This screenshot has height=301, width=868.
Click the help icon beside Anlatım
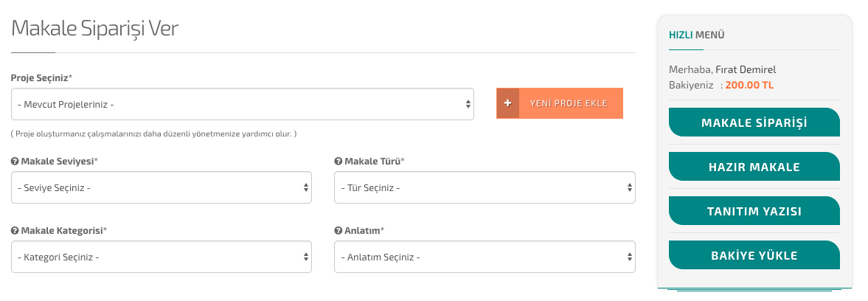pyautogui.click(x=338, y=231)
